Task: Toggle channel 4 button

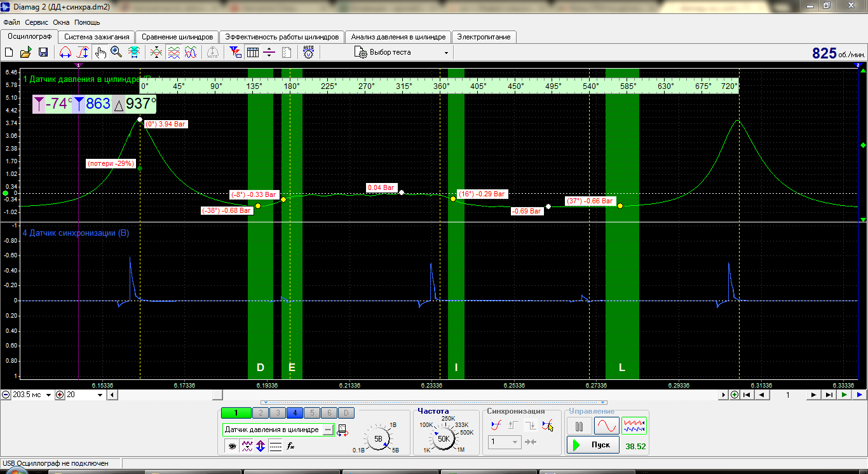Action: (x=294, y=413)
